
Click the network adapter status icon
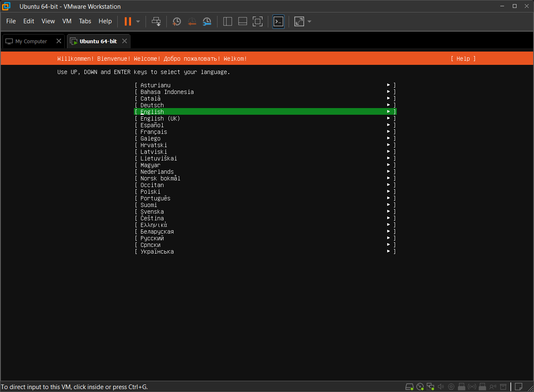[x=430, y=387]
